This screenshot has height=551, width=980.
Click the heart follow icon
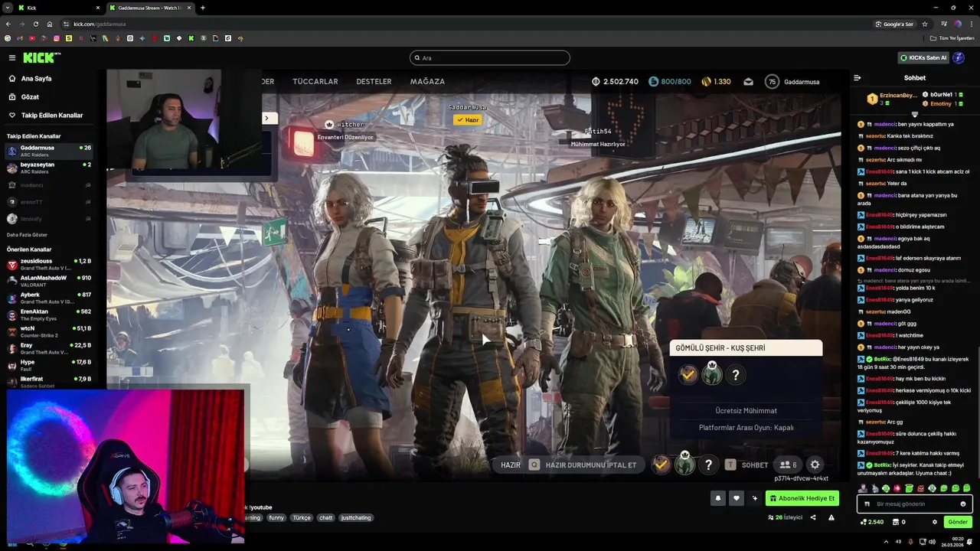tap(737, 498)
